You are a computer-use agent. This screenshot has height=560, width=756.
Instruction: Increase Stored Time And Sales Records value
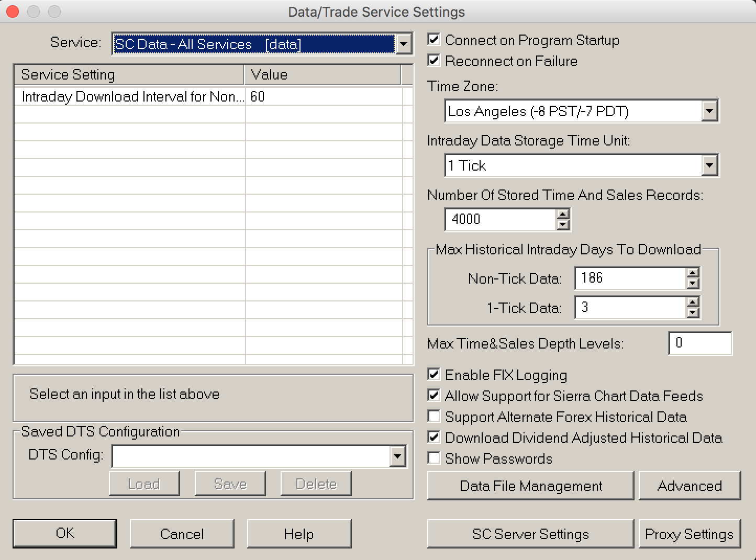pos(563,214)
